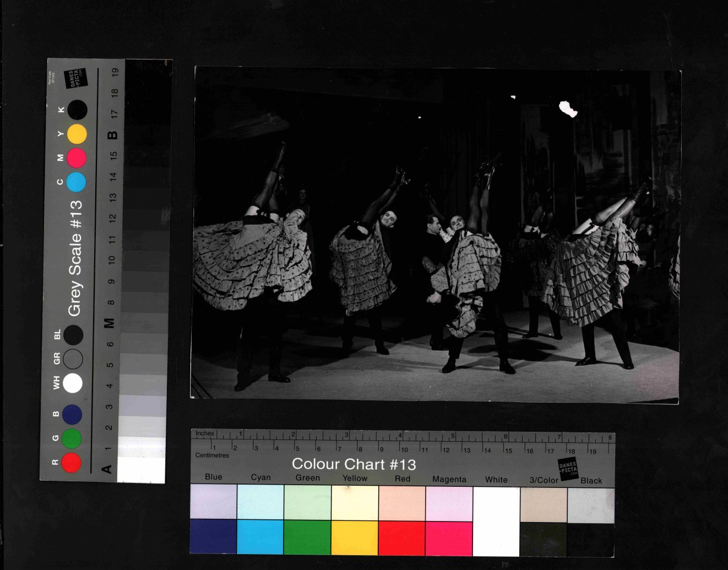The width and height of the screenshot is (728, 570).
Task: Click the Danes-Picta logo on the Grey Scale card
Action: [75, 78]
